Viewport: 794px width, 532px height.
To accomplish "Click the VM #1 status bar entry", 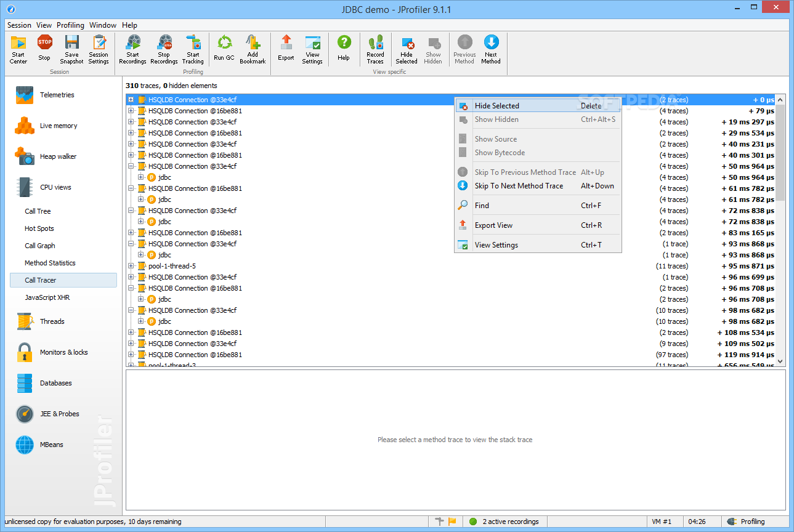I will (662, 522).
